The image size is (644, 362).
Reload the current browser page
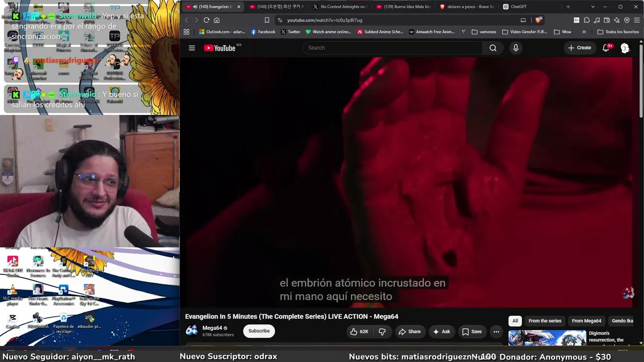(x=206, y=20)
